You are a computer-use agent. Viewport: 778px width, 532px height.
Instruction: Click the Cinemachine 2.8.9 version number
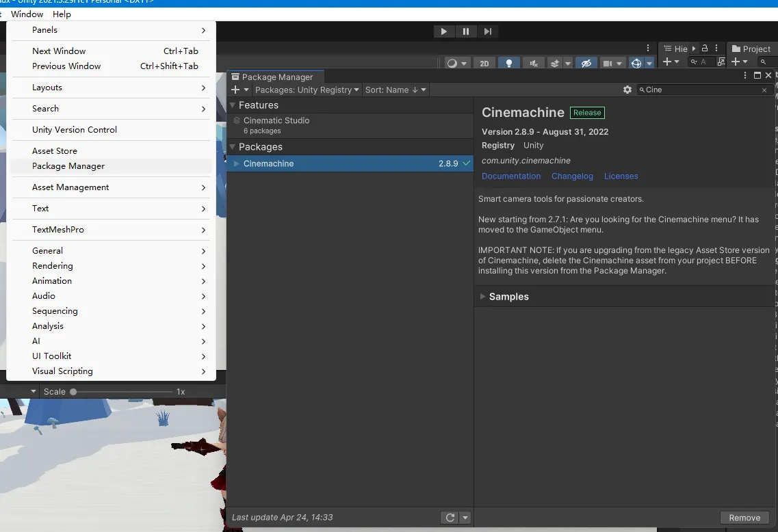pos(448,163)
